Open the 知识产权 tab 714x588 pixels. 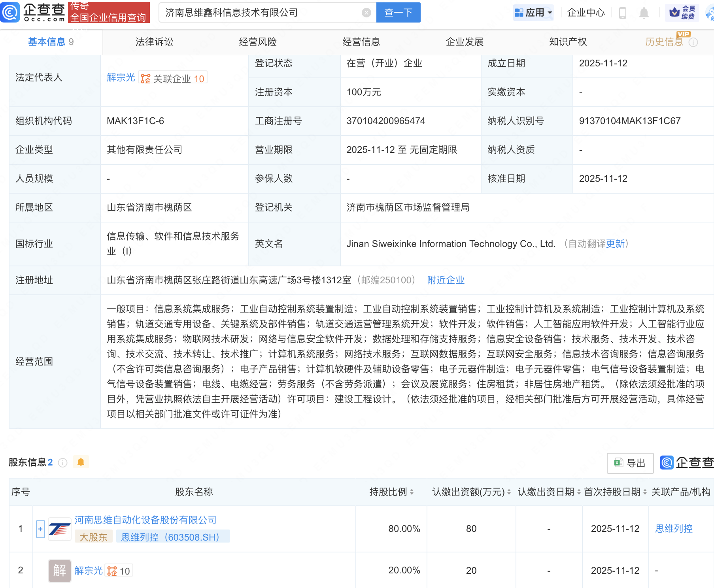(568, 42)
